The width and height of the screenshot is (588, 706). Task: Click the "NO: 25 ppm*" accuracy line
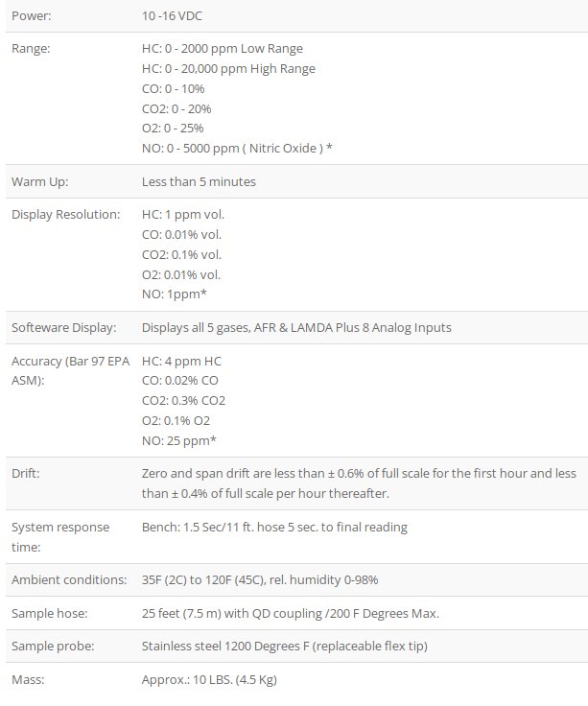point(178,440)
